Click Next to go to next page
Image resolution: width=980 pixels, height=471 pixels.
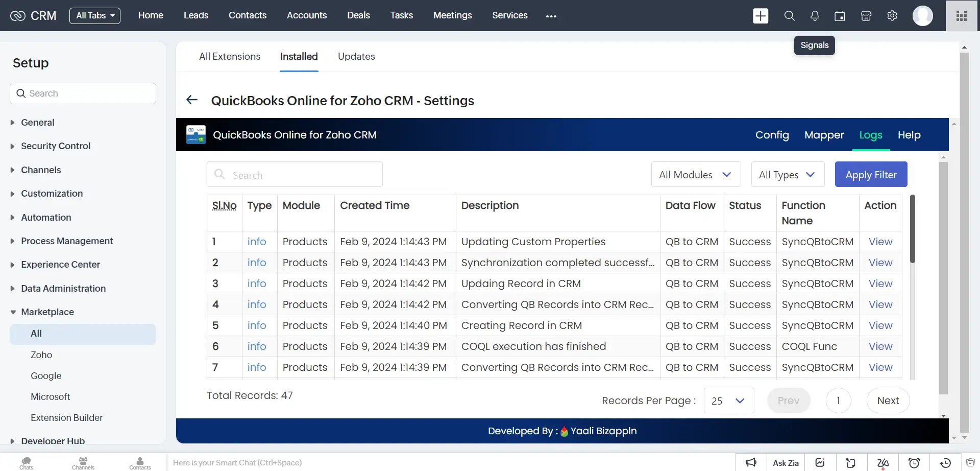888,401
